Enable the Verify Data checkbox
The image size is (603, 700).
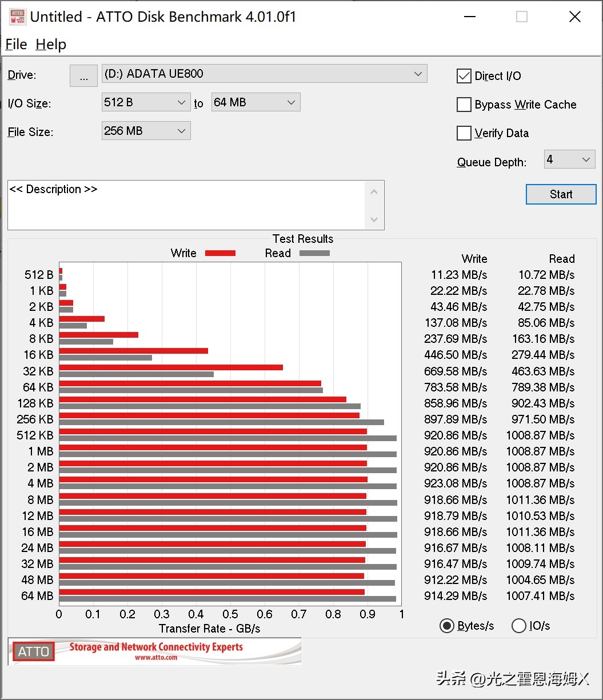464,133
